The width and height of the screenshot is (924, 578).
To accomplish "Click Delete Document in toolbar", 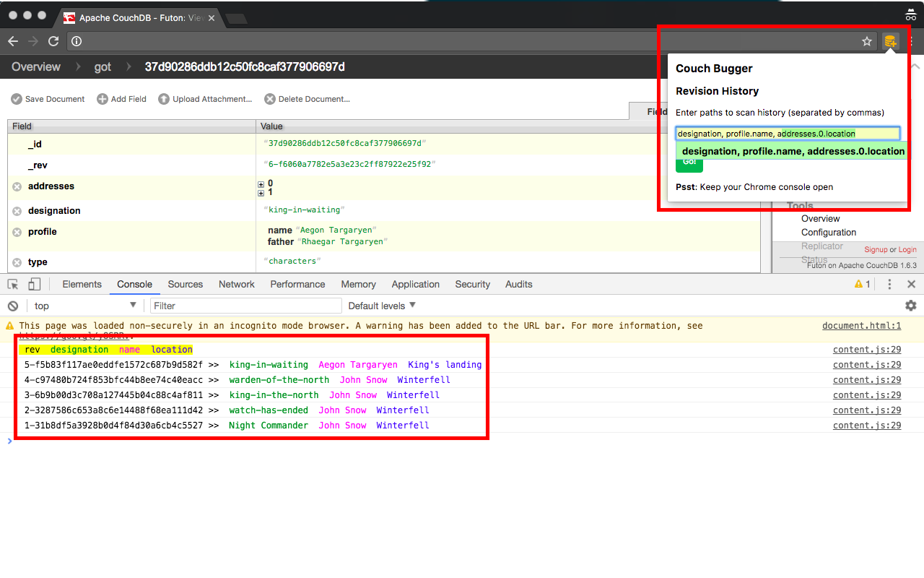I will 307,99.
